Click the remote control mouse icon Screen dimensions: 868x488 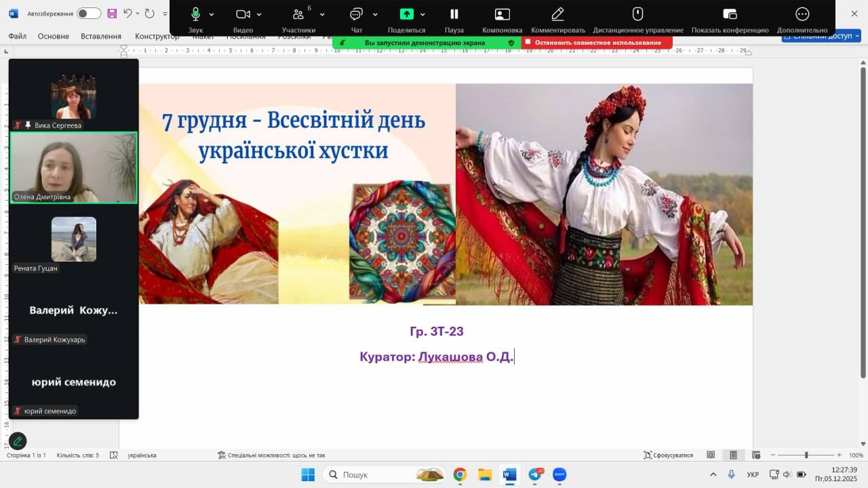click(x=637, y=14)
